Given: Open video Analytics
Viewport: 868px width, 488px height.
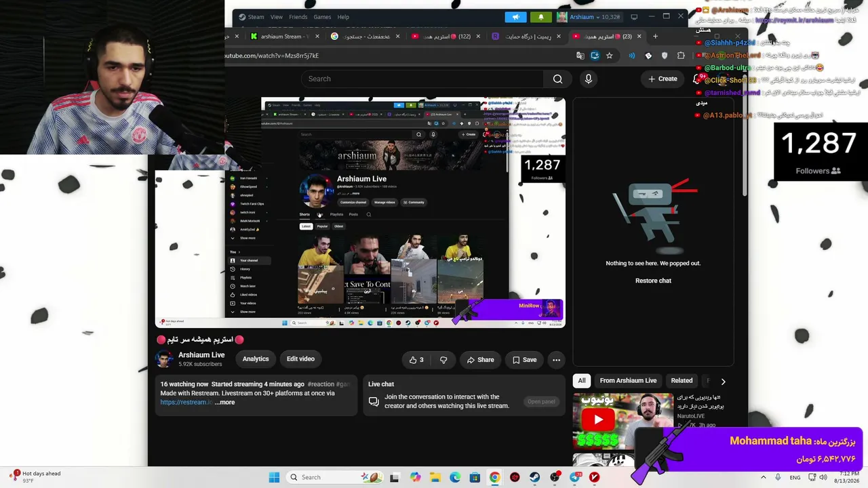Looking at the screenshot, I should tap(256, 359).
